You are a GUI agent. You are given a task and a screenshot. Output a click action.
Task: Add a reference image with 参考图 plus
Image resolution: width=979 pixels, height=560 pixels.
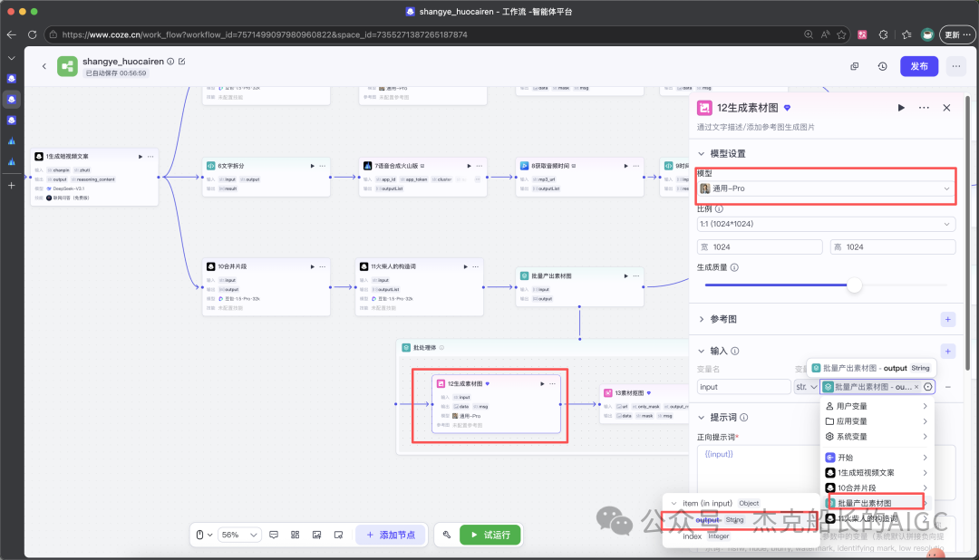pos(948,319)
